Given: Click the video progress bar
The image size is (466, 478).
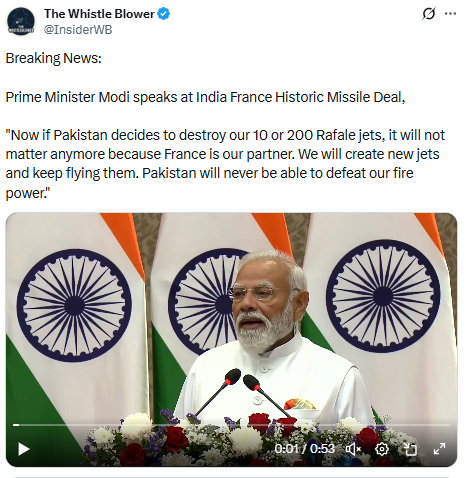Looking at the screenshot, I should point(231,425).
